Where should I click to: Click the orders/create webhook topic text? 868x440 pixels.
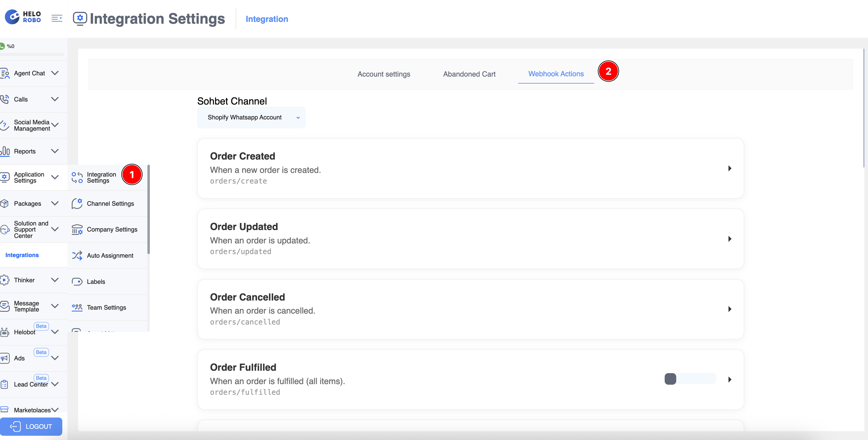(x=239, y=181)
